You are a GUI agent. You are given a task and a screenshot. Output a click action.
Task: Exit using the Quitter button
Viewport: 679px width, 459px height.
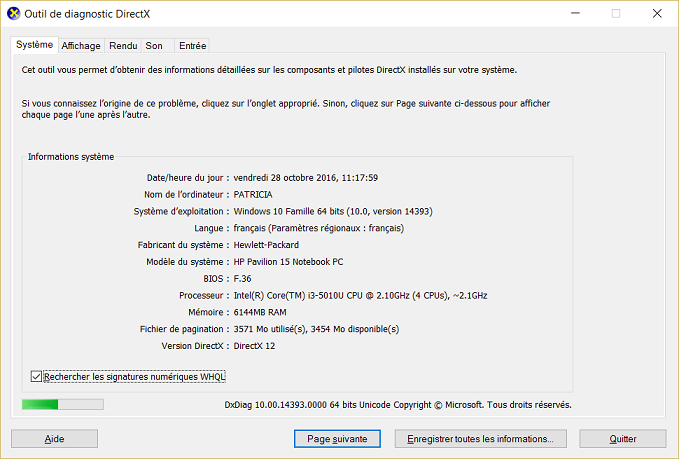tap(622, 439)
